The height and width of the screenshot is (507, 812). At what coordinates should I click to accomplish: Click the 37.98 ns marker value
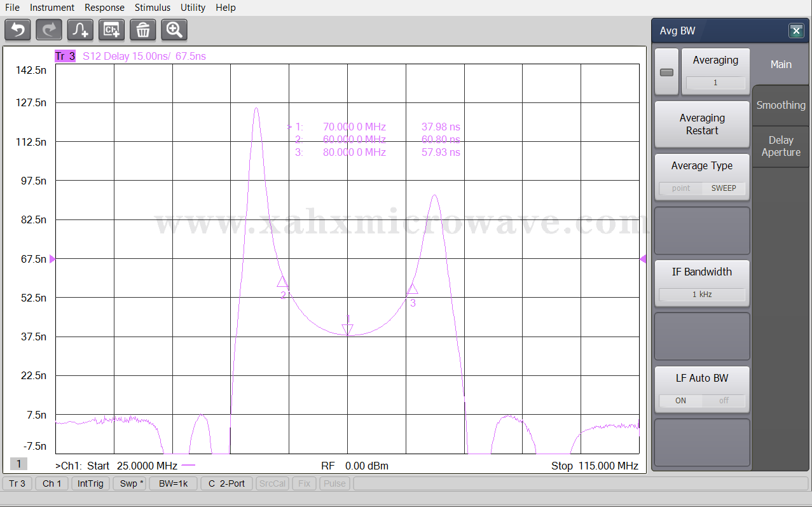coord(441,127)
